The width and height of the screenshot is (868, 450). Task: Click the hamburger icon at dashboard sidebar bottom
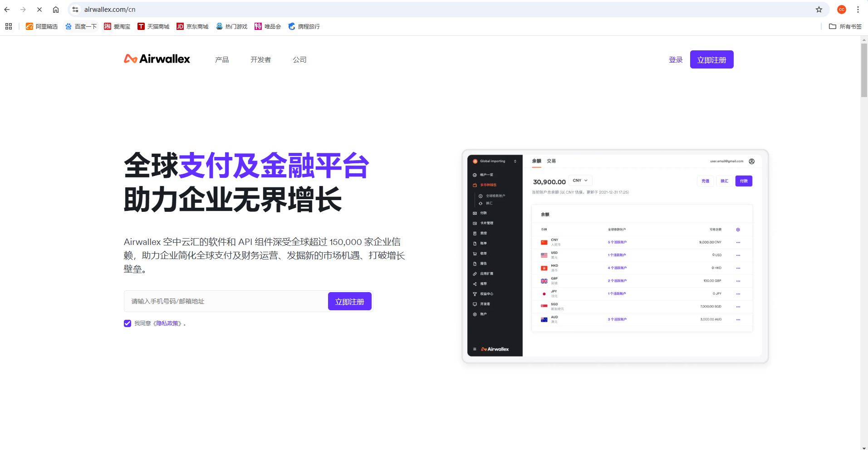point(475,349)
